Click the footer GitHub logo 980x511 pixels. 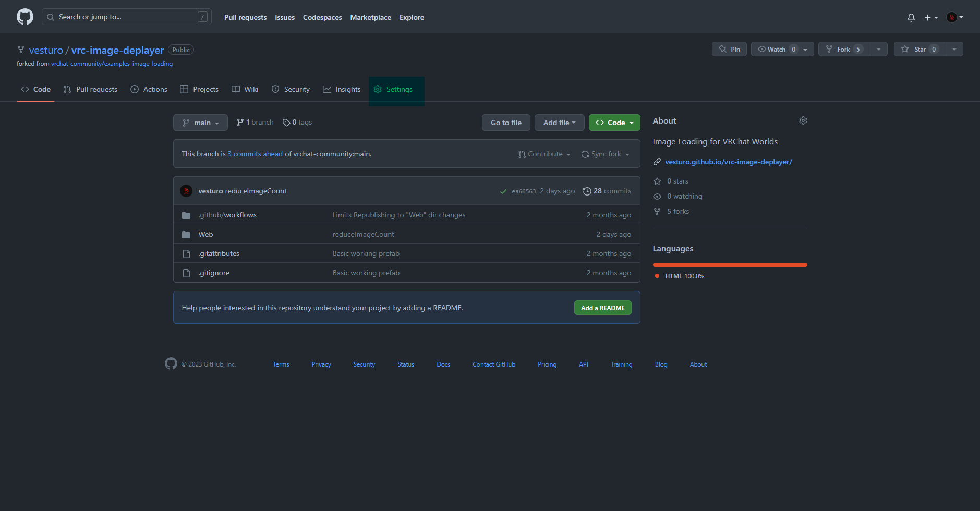[x=171, y=363]
